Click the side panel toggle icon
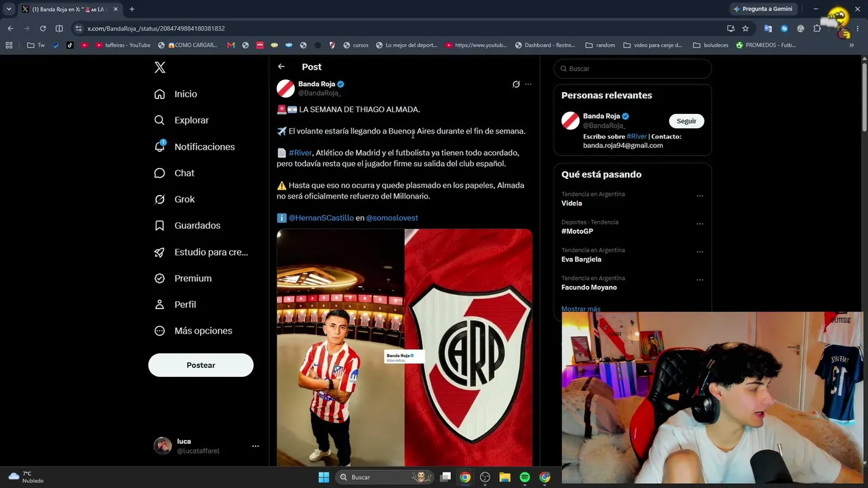Image resolution: width=868 pixels, height=488 pixels. [x=59, y=28]
